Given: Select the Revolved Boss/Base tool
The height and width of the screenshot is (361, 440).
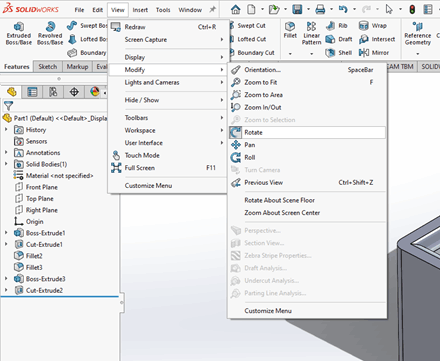Looking at the screenshot, I should click(x=50, y=33).
